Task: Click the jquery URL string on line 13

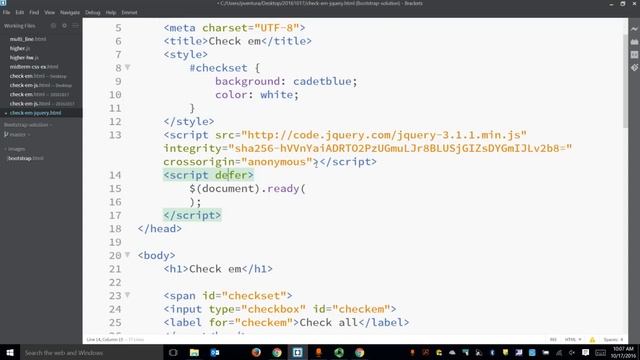Action: [384, 135]
